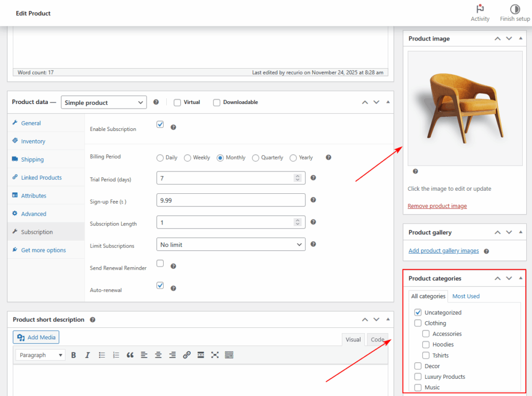Add a numbered list via editor toolbar

(116, 355)
